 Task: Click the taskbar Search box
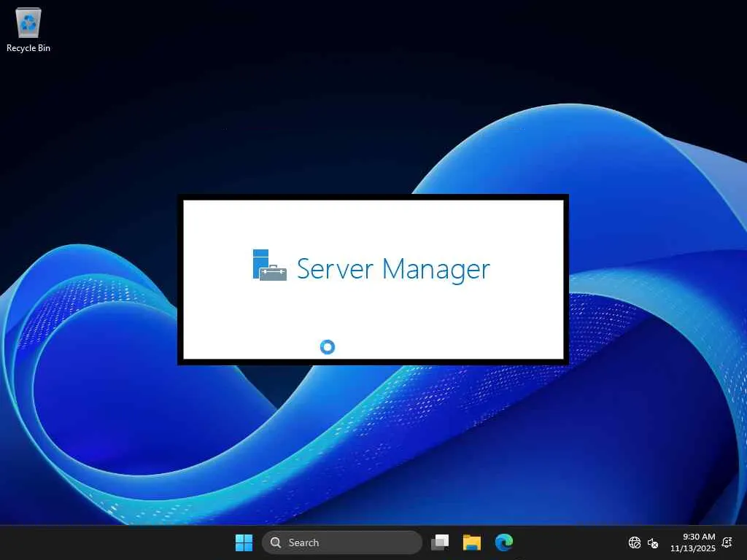pos(342,542)
